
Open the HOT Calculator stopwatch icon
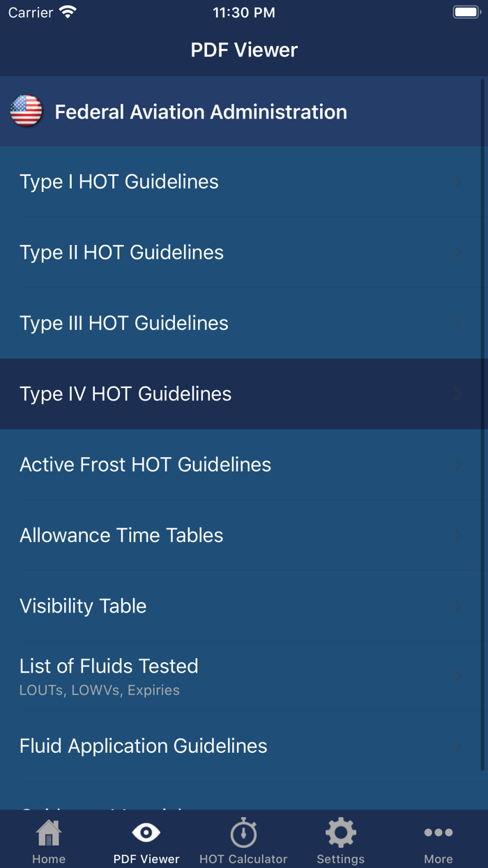[x=243, y=833]
